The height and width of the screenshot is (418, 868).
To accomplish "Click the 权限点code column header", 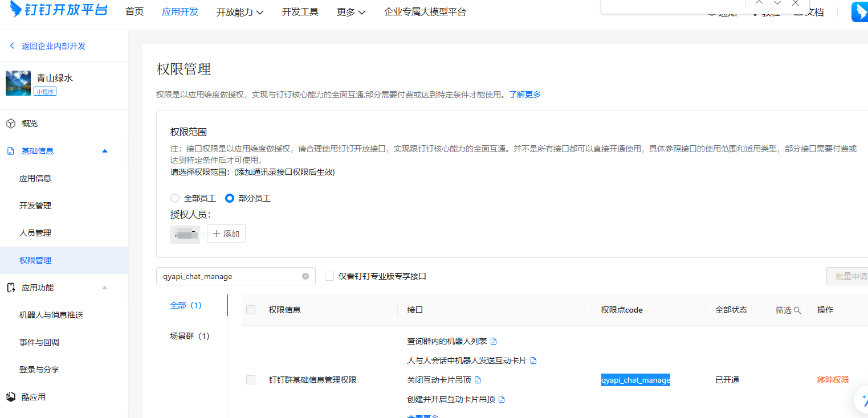I will pos(622,310).
